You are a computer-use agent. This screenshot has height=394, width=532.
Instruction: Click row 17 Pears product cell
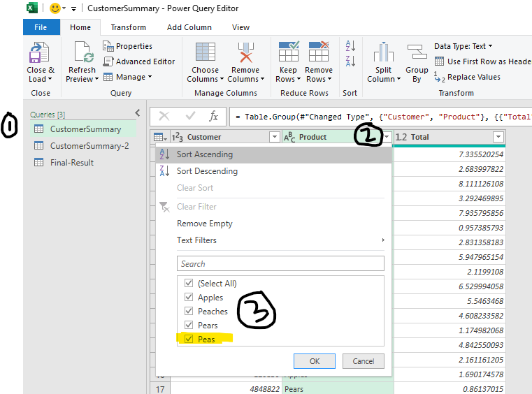[338, 389]
